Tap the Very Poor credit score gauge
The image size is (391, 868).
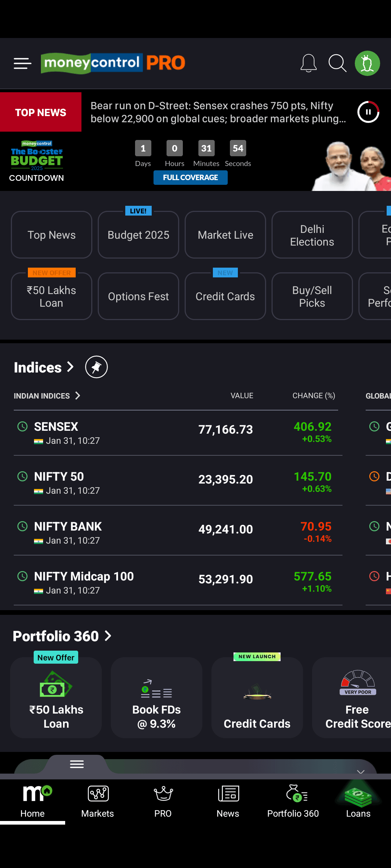pyautogui.click(x=358, y=682)
